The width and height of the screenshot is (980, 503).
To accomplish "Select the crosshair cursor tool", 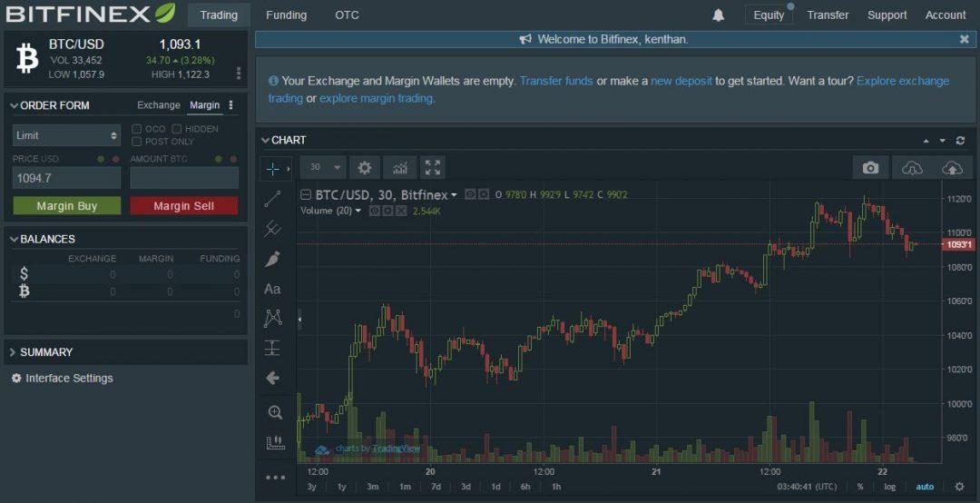I will point(272,168).
